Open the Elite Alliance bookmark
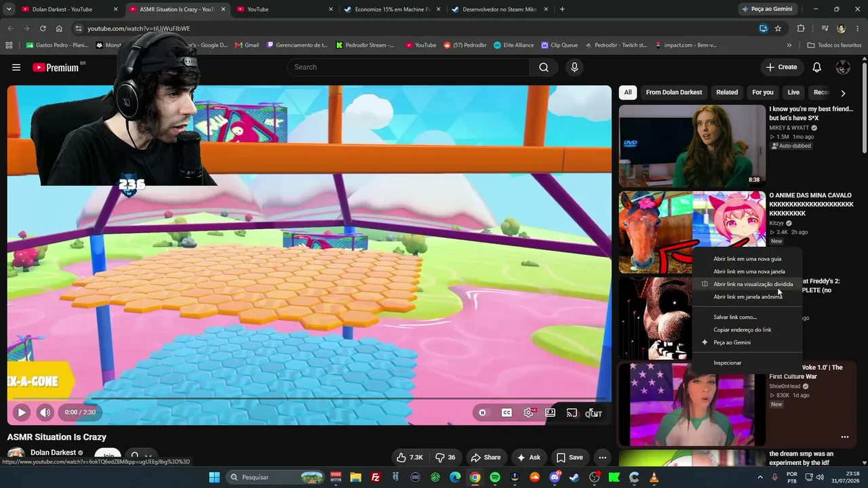This screenshot has height=488, width=868. pyautogui.click(x=513, y=45)
